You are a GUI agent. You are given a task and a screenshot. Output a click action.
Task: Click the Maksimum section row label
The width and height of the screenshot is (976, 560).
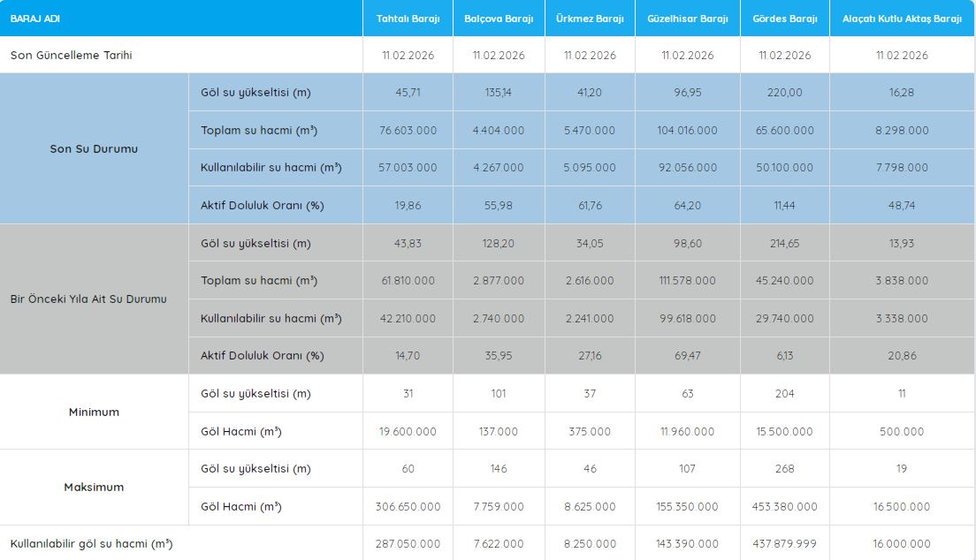[94, 487]
